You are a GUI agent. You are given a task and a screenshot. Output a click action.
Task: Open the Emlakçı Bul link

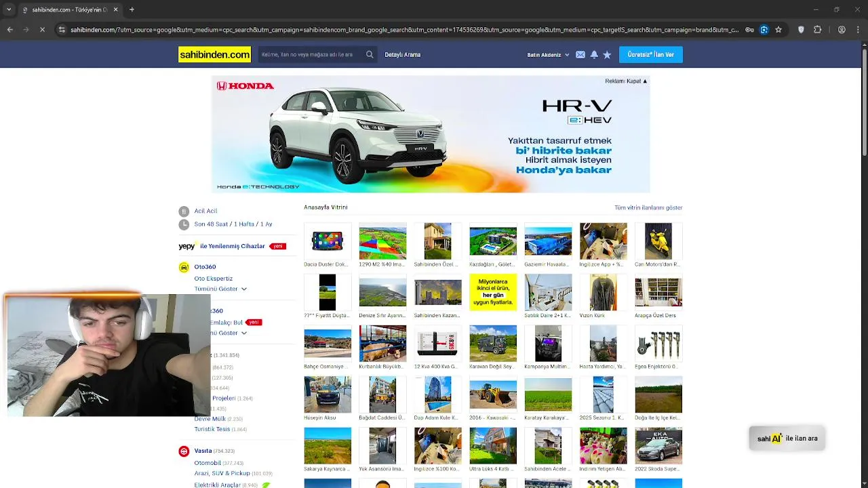pos(226,323)
